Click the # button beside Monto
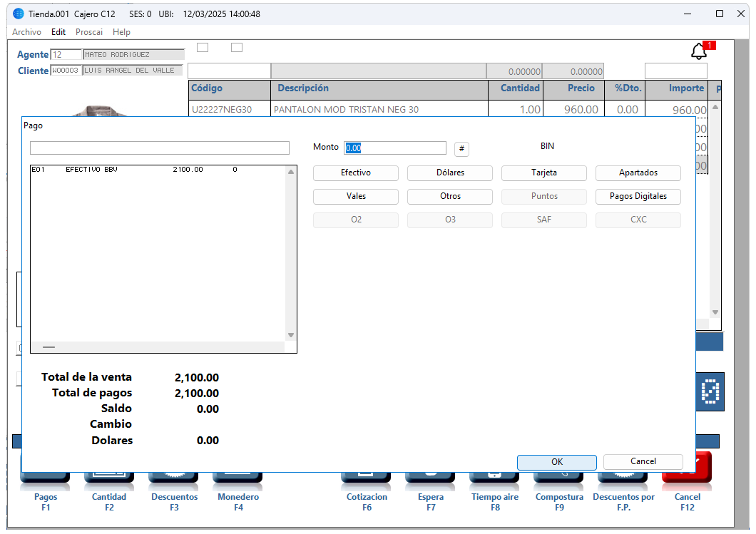The width and height of the screenshot is (756, 534). (x=461, y=149)
